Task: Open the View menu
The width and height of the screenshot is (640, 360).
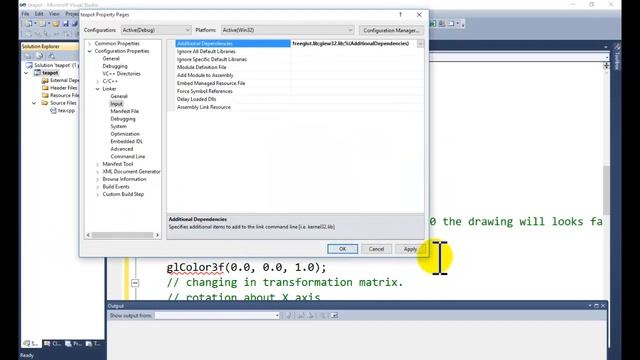Action: [54, 14]
